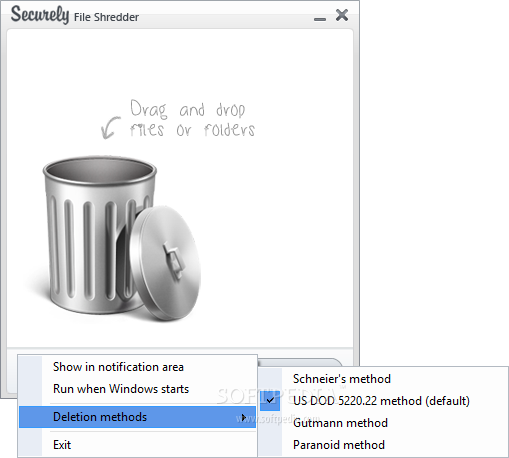Toggle Run when Windows starts

coord(138,389)
